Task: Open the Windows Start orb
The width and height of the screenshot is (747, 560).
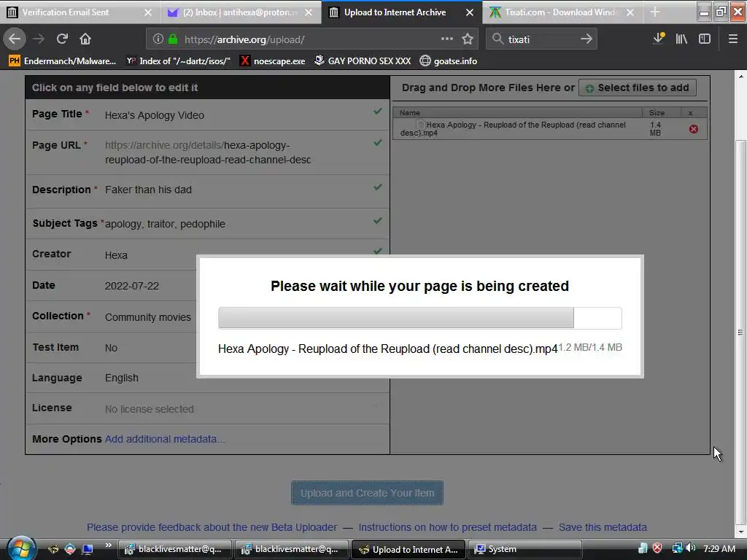Action: coord(21,548)
